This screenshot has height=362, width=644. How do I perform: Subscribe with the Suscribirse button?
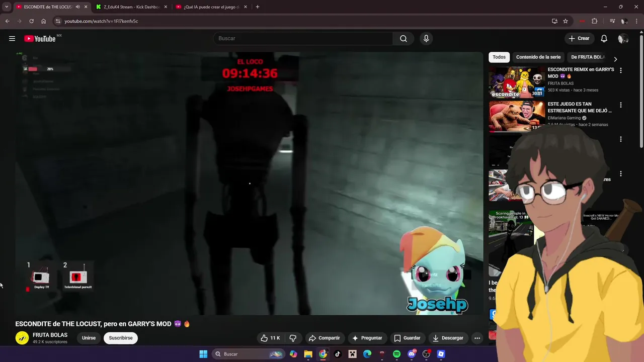point(121,338)
